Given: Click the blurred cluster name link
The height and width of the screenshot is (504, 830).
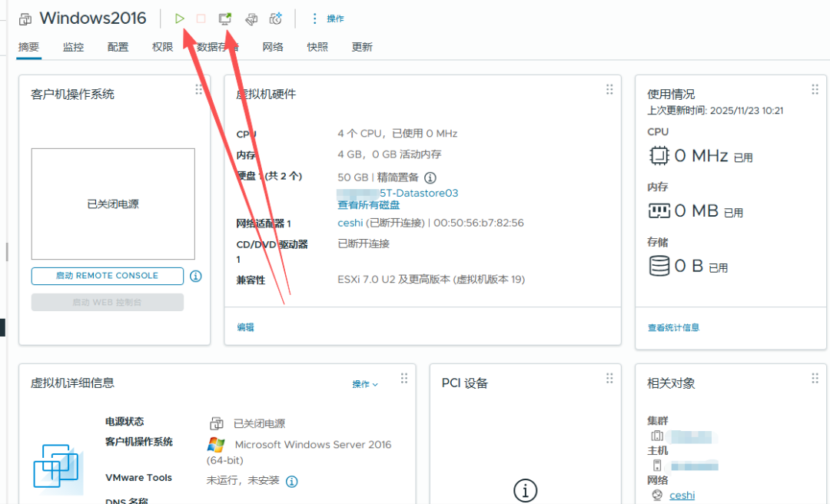Looking at the screenshot, I should [x=691, y=436].
